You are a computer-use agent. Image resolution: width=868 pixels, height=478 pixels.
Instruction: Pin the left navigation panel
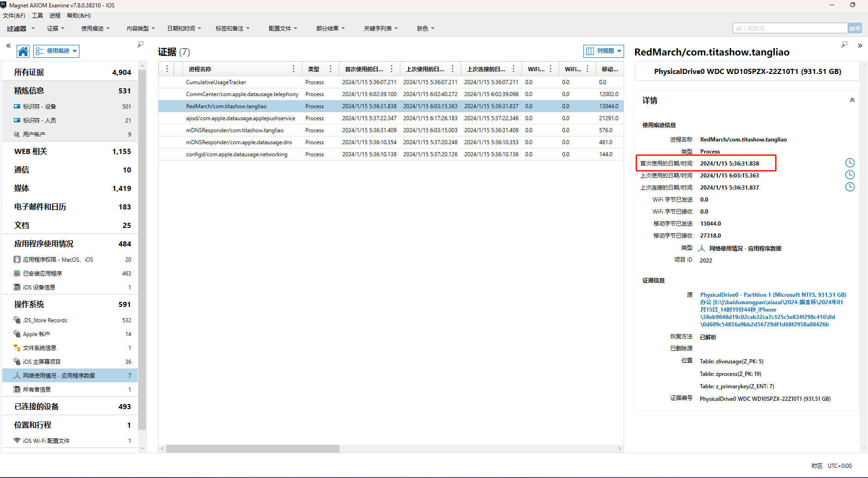point(140,45)
